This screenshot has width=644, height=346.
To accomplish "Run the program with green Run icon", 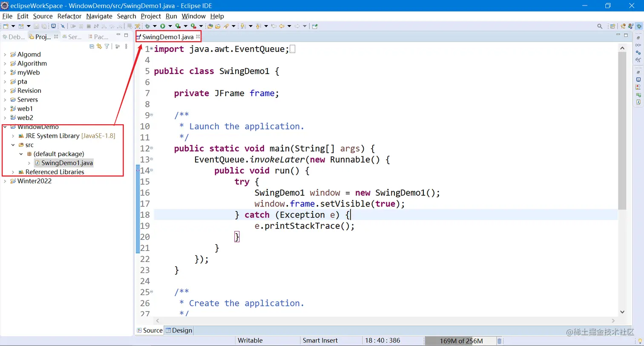I will pos(163,26).
